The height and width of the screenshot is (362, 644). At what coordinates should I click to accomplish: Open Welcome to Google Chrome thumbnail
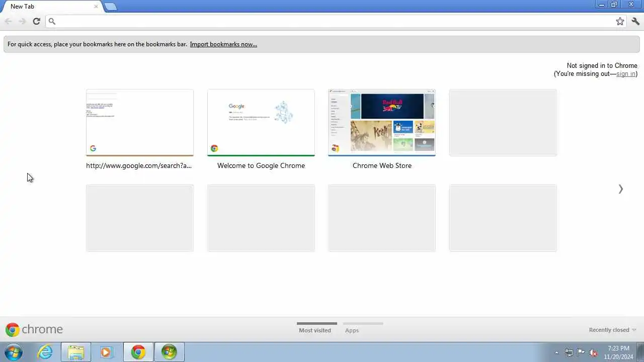pyautogui.click(x=261, y=123)
